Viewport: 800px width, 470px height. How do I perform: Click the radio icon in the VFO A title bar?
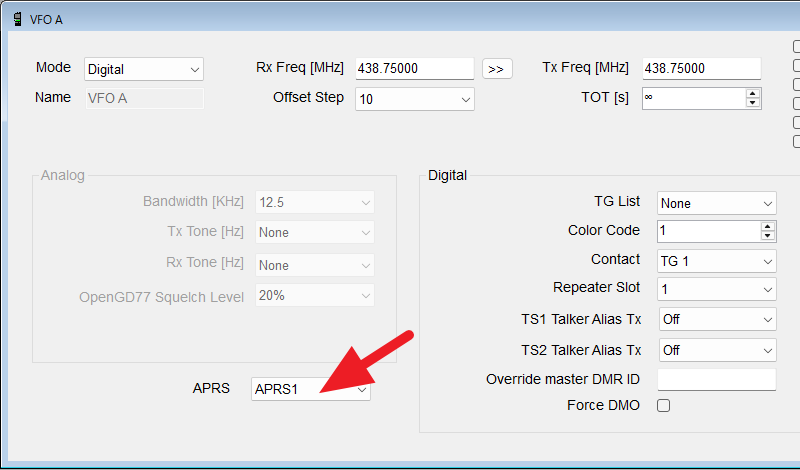point(17,18)
